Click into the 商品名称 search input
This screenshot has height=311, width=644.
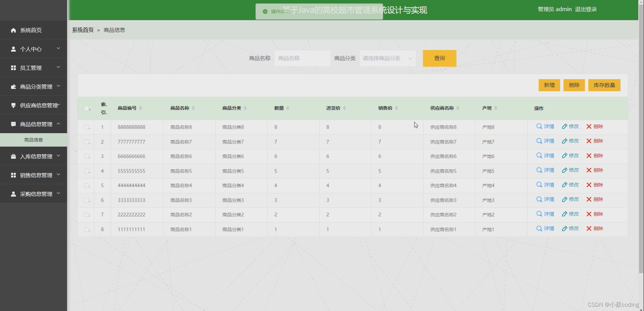click(302, 58)
